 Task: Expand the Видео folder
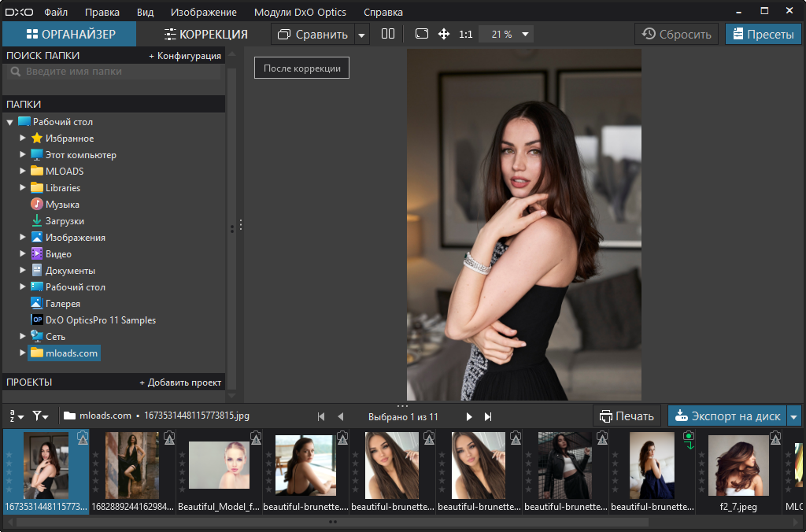click(x=23, y=253)
